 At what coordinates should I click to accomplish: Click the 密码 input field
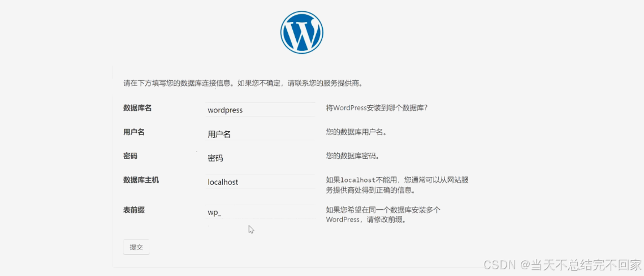(x=261, y=158)
